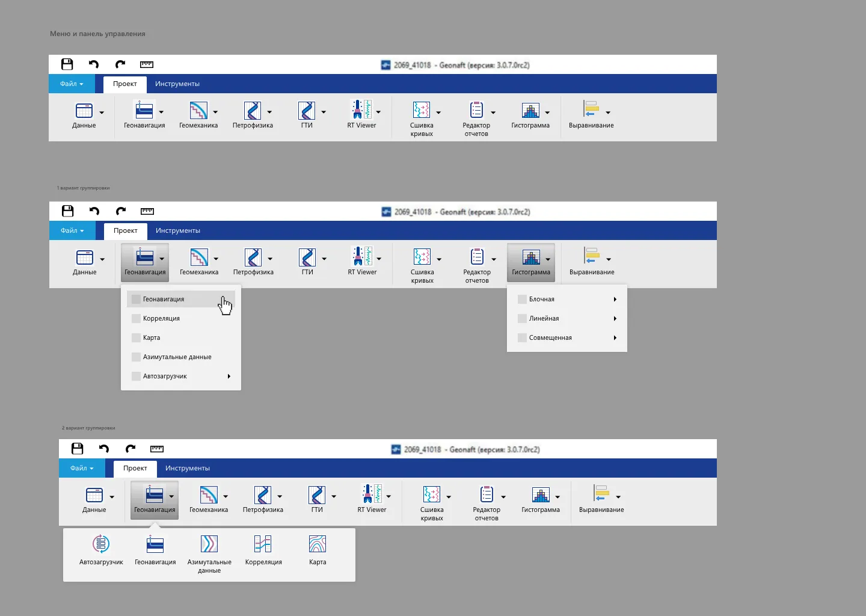Click the ruler icon in the variant 1 panel
This screenshot has height=616, width=866.
click(x=147, y=211)
